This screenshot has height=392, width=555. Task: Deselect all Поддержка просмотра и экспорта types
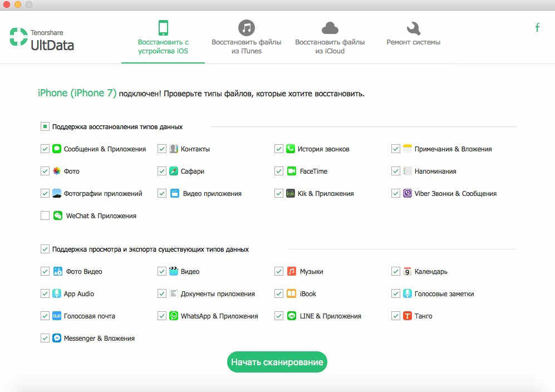click(x=45, y=249)
